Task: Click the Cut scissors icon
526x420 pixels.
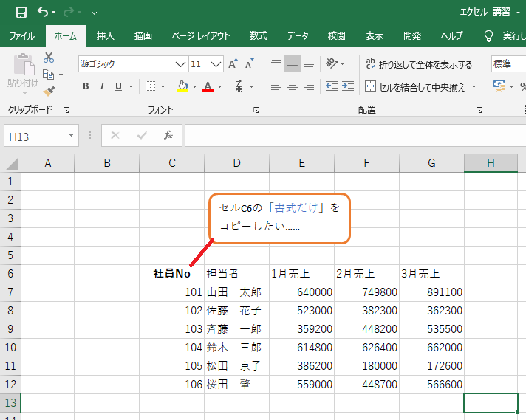Action: pyautogui.click(x=49, y=58)
